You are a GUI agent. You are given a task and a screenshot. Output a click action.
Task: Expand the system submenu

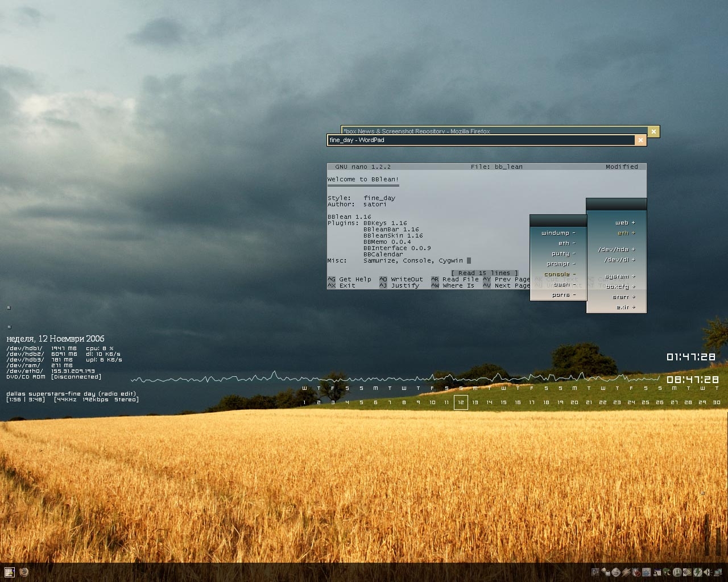click(619, 276)
